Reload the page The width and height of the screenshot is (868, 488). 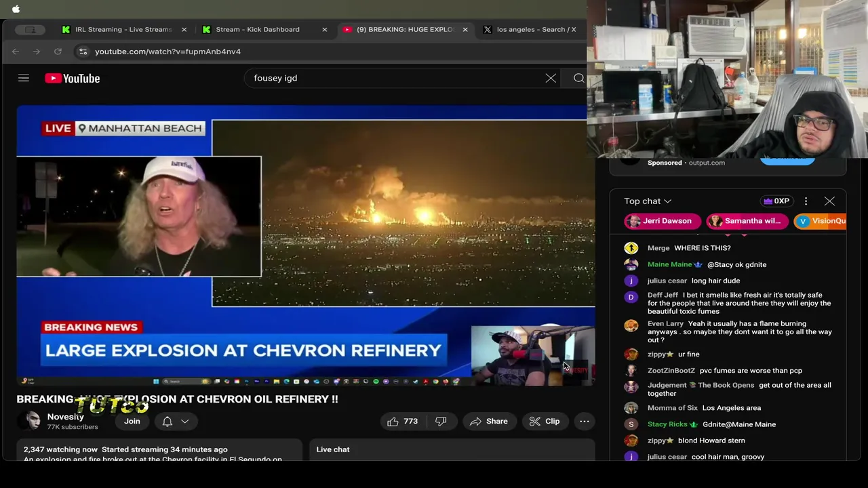tap(58, 52)
